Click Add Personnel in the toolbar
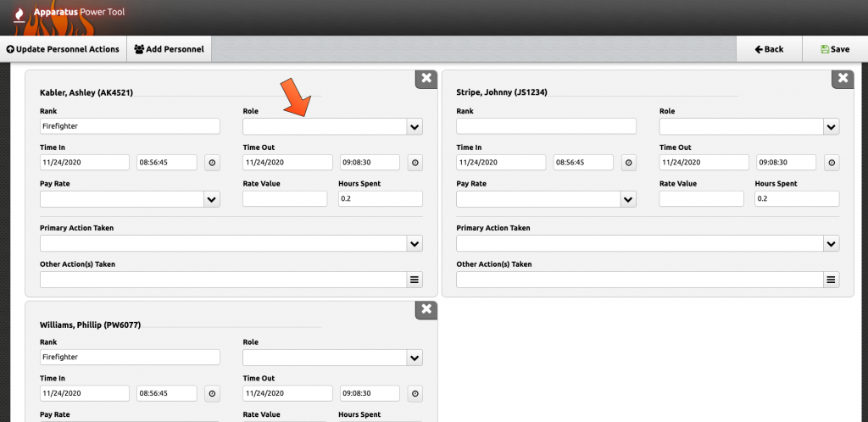 [170, 49]
